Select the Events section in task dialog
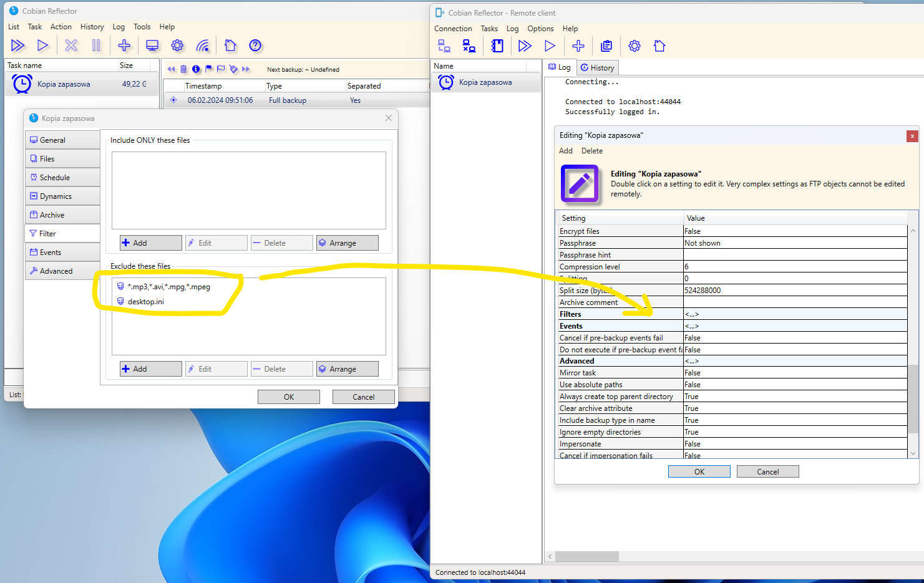This screenshot has width=924, height=583. (62, 253)
